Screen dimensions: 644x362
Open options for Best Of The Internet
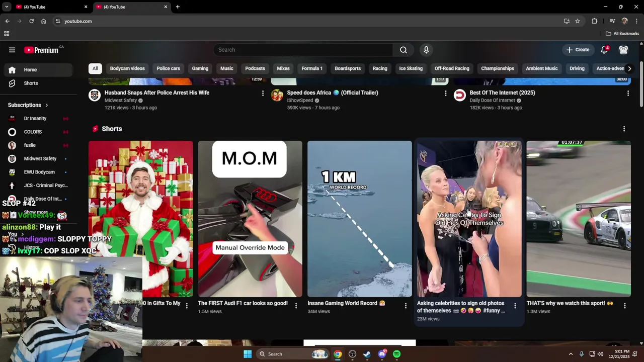(628, 94)
